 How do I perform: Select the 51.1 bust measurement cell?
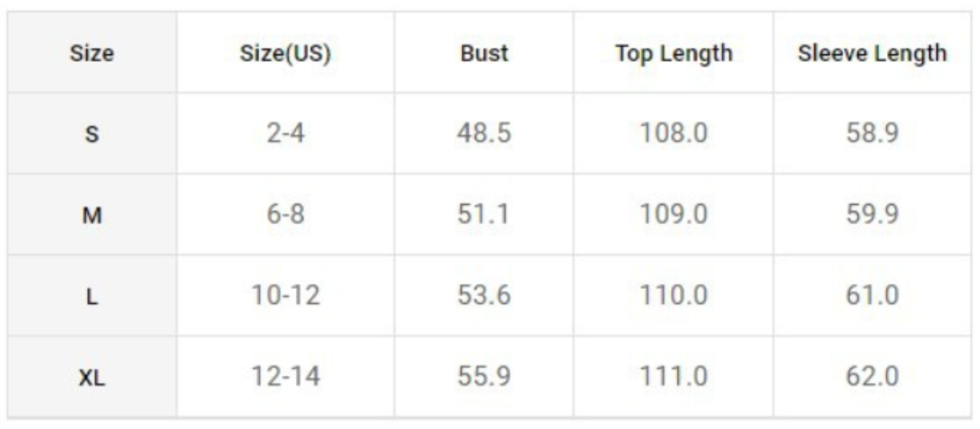484,215
